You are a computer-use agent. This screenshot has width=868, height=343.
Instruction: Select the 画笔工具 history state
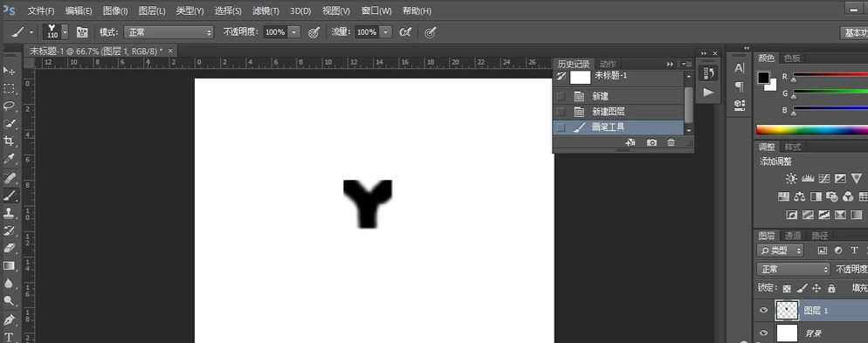623,127
